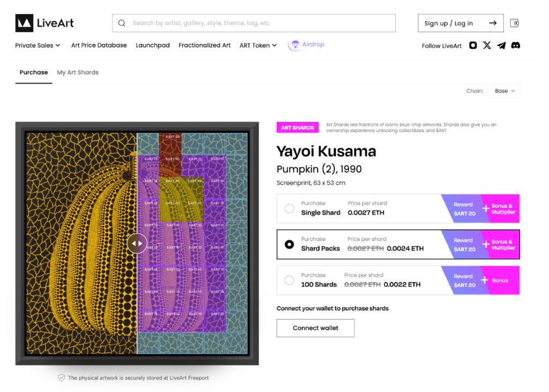Viewport: 549px width, 392px height.
Task: Click the LiveArt wordmark
Action: tap(55, 23)
